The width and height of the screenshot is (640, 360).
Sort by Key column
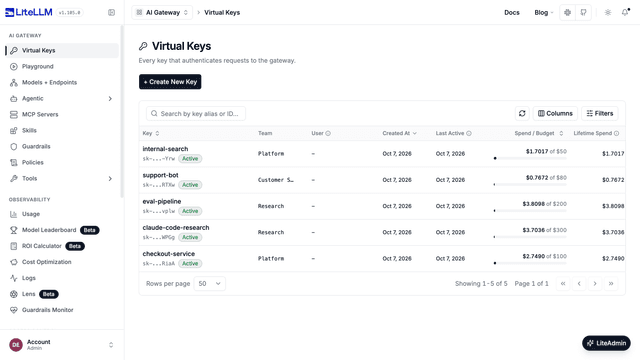coord(151,133)
